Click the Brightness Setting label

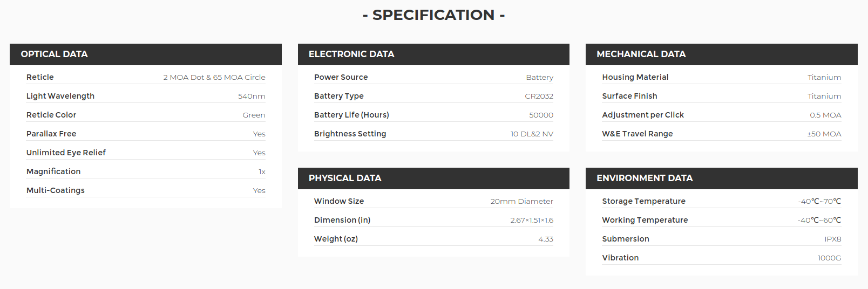(x=350, y=134)
